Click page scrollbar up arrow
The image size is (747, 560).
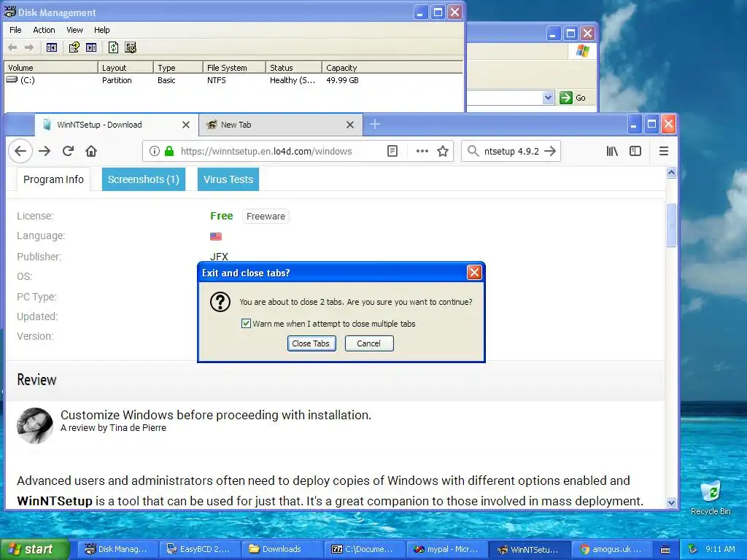tap(671, 172)
